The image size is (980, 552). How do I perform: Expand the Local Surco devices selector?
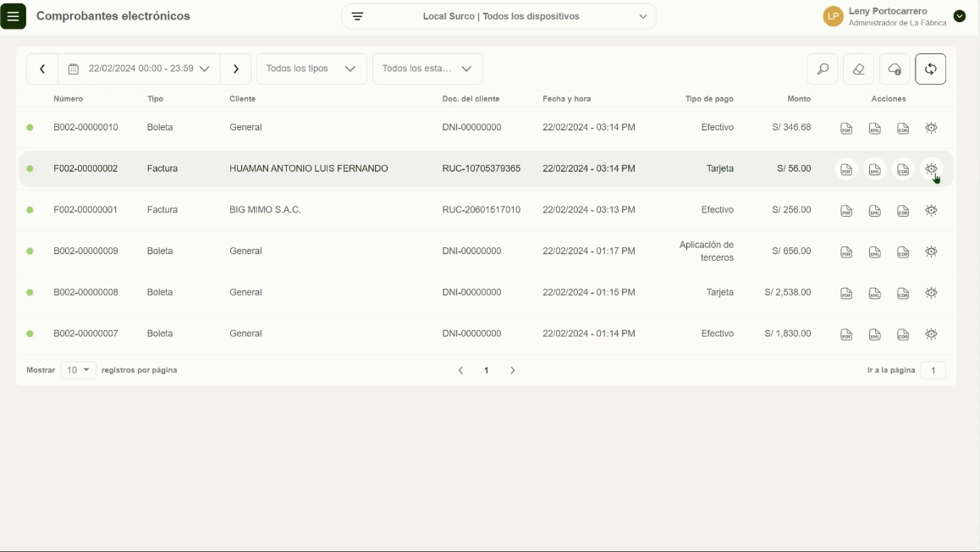click(498, 16)
